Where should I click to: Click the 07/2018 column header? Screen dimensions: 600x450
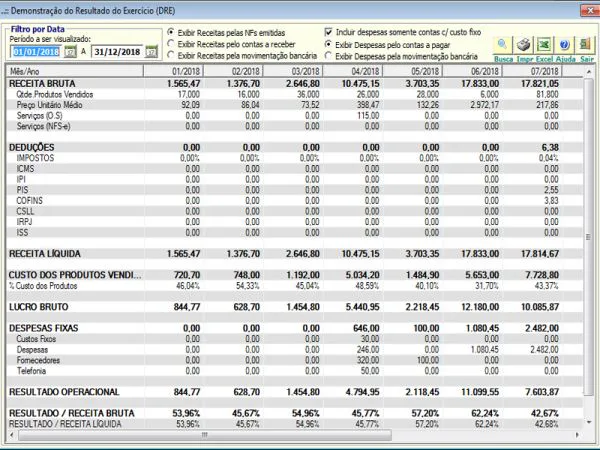click(532, 71)
